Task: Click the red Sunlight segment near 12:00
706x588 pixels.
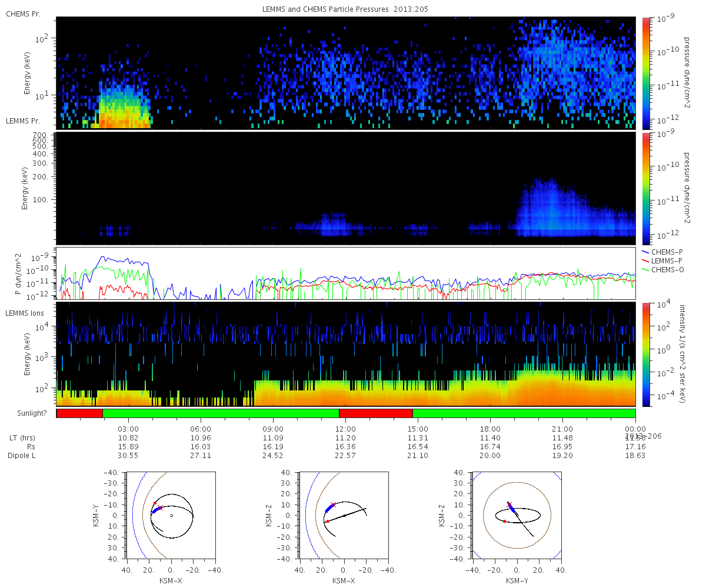Action: [376, 413]
